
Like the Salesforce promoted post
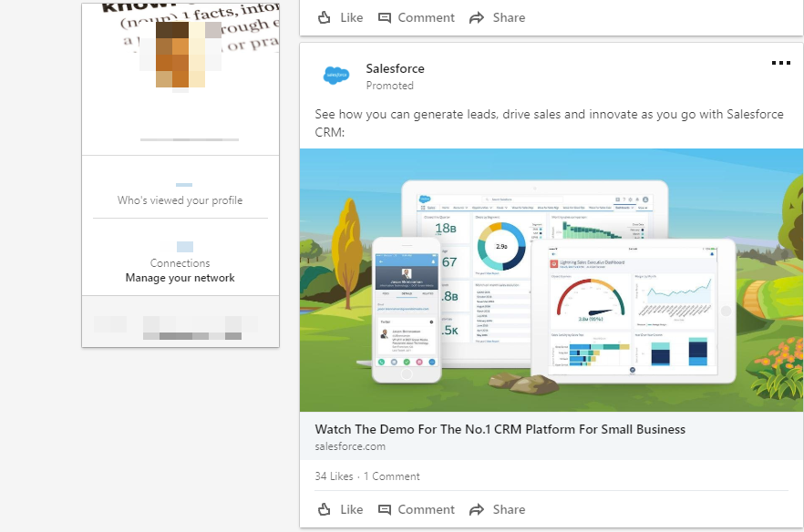pos(341,509)
